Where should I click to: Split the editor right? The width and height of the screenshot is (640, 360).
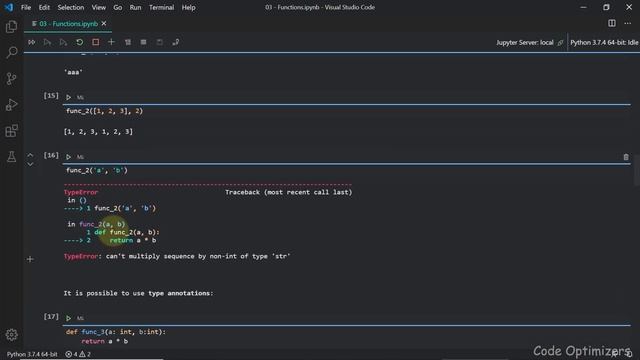pyautogui.click(x=612, y=23)
